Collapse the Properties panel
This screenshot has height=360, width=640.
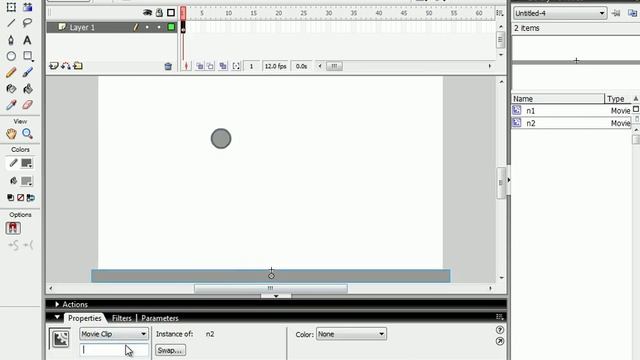pyautogui.click(x=57, y=317)
